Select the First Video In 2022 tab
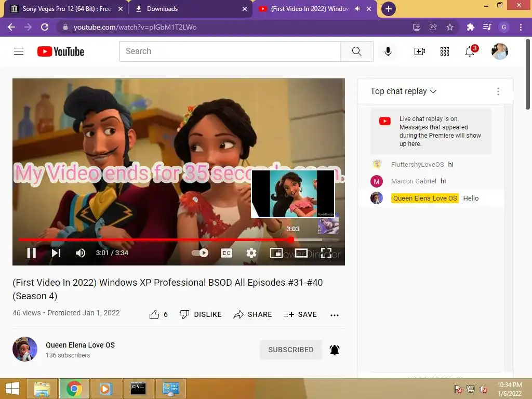532x399 pixels. (x=310, y=9)
